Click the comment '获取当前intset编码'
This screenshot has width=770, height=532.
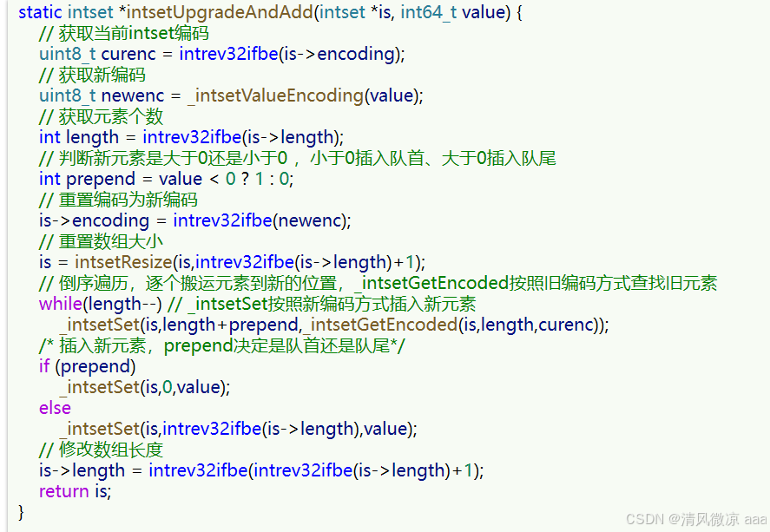(x=124, y=33)
